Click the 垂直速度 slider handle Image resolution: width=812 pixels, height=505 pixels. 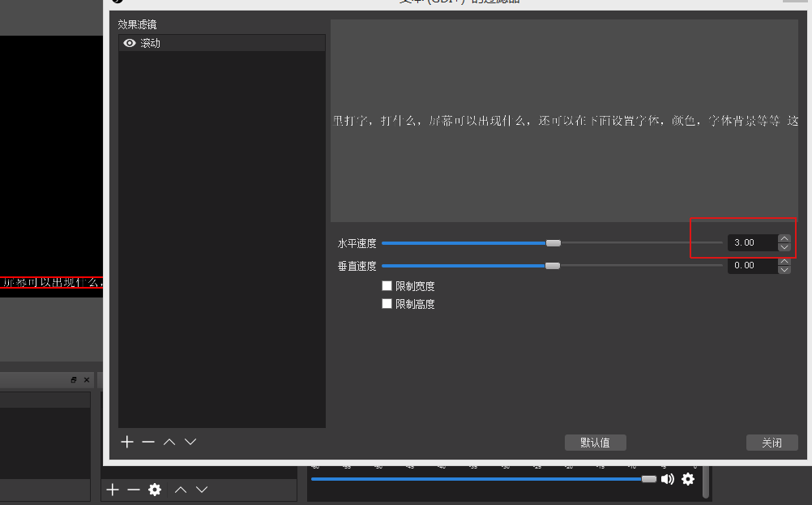coord(553,266)
